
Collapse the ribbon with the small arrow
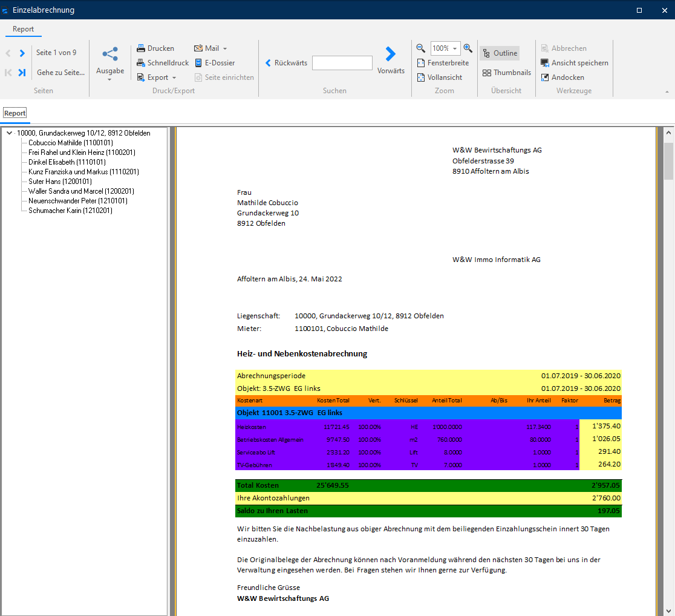[x=667, y=92]
